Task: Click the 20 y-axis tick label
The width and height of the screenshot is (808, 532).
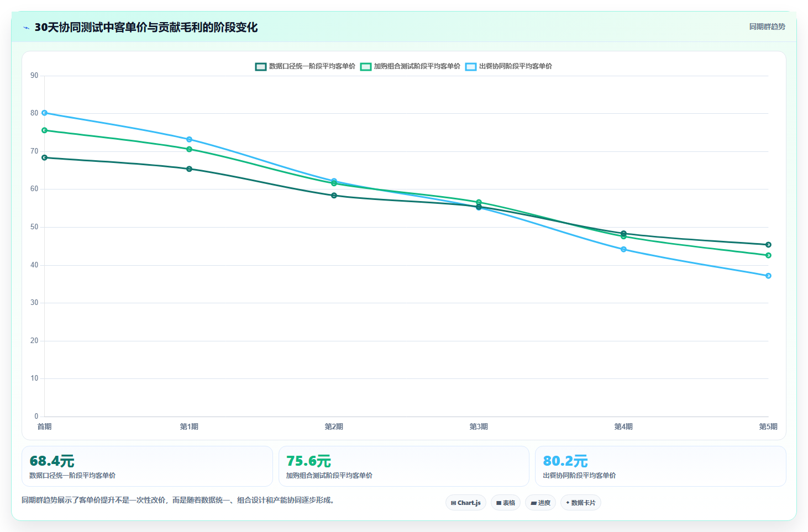Action: [34, 341]
